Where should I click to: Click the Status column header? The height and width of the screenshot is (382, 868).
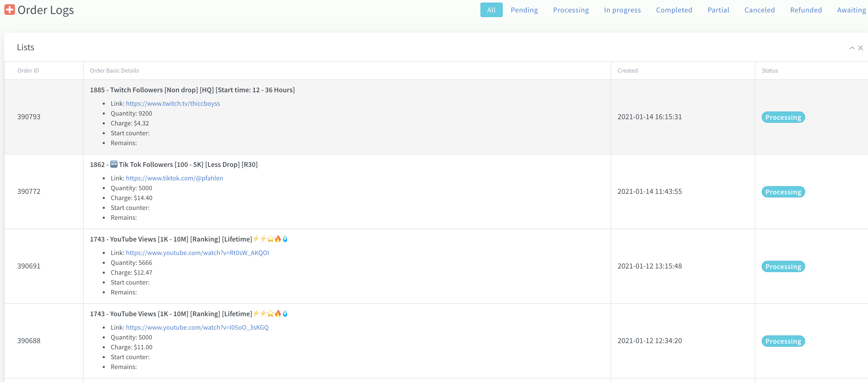tap(770, 70)
